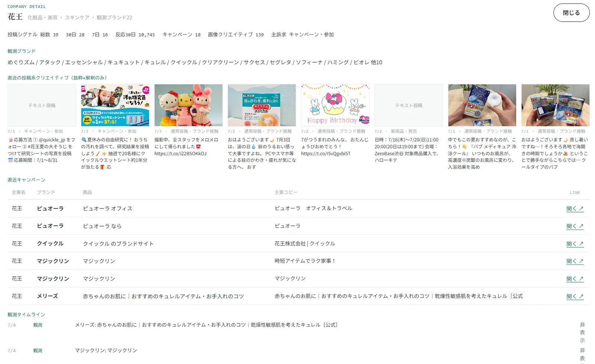Click the bold メリーズ brand cell
Viewport: 595px width, 364px height.
tap(47, 296)
